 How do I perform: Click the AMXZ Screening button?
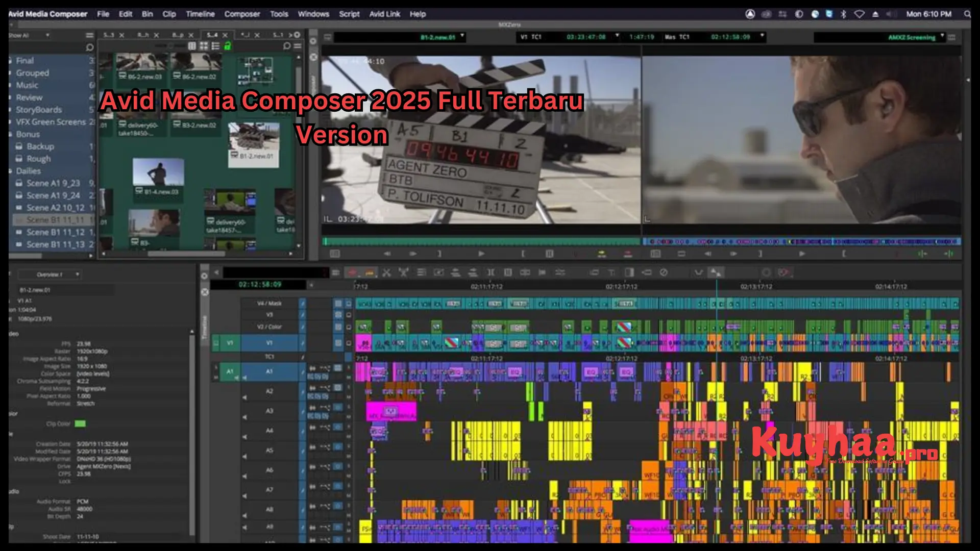coord(913,37)
